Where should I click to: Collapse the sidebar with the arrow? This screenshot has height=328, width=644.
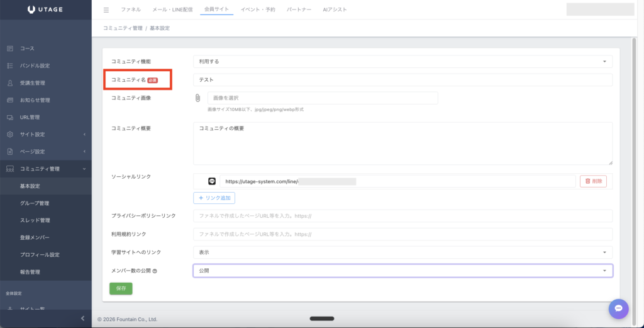coord(82,318)
